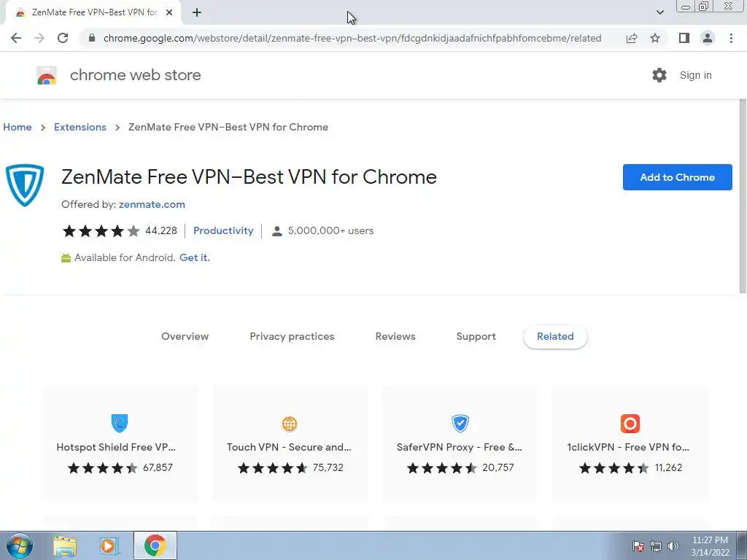Open the zenmate.com developer link
The image size is (747, 560).
152,204
